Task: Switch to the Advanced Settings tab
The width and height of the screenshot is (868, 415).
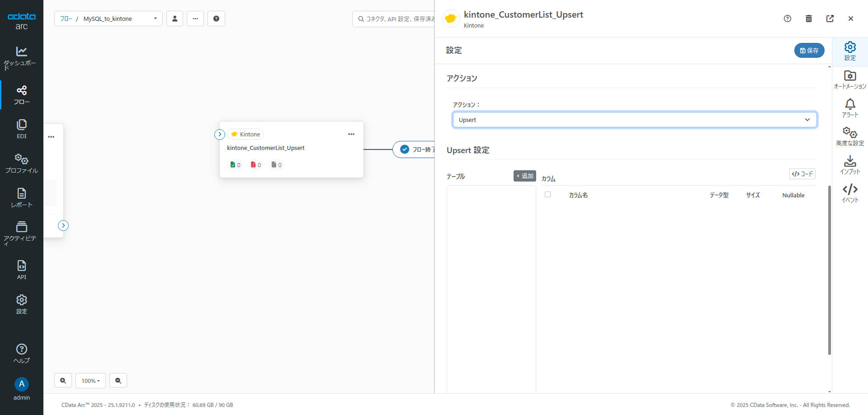Action: [849, 136]
